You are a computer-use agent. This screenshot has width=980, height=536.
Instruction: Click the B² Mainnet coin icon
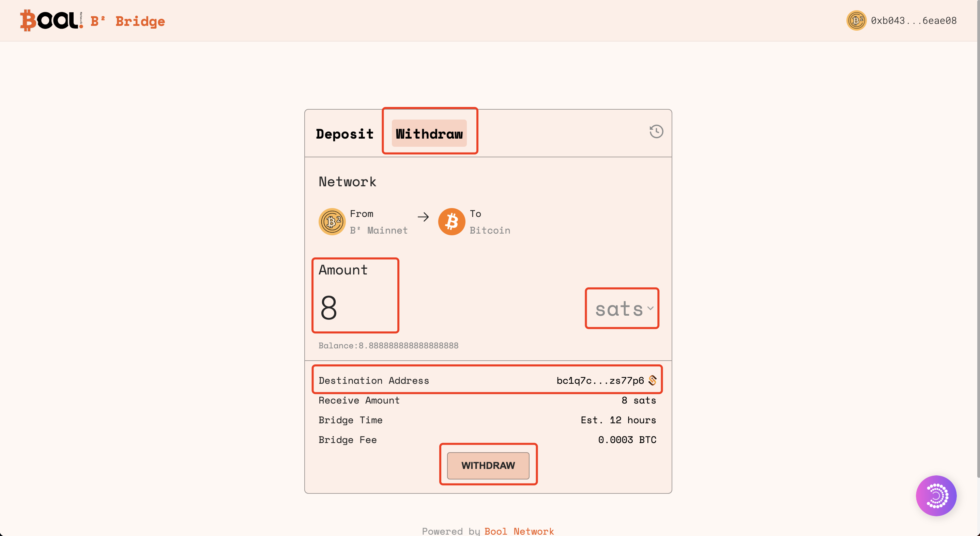pos(332,222)
